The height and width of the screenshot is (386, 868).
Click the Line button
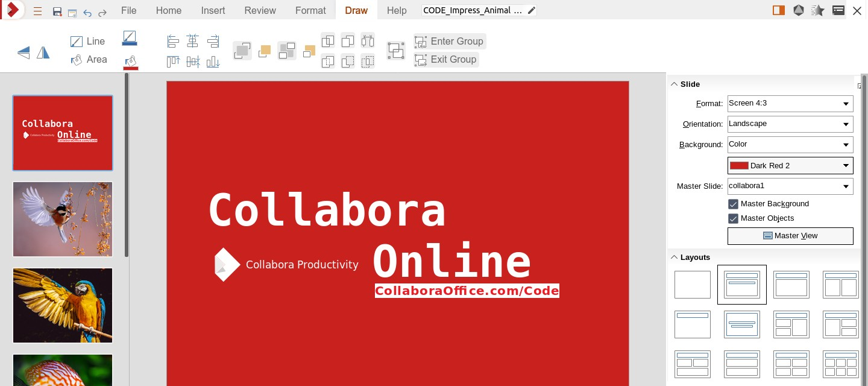click(88, 41)
